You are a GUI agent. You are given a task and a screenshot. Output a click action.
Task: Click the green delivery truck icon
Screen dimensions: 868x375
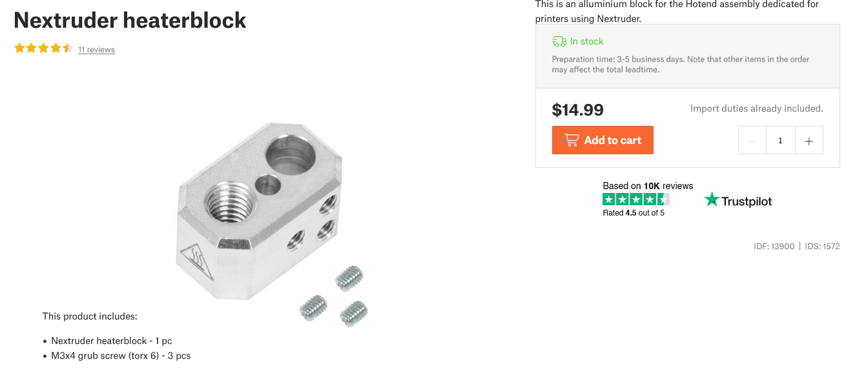(x=559, y=41)
